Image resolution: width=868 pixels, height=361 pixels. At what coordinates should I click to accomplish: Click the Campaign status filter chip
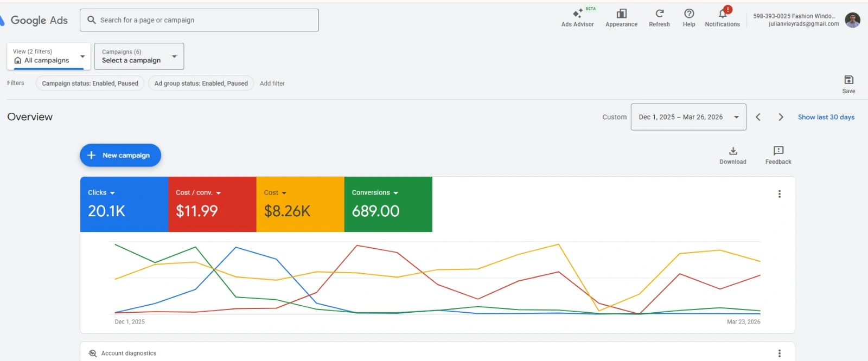click(x=90, y=83)
